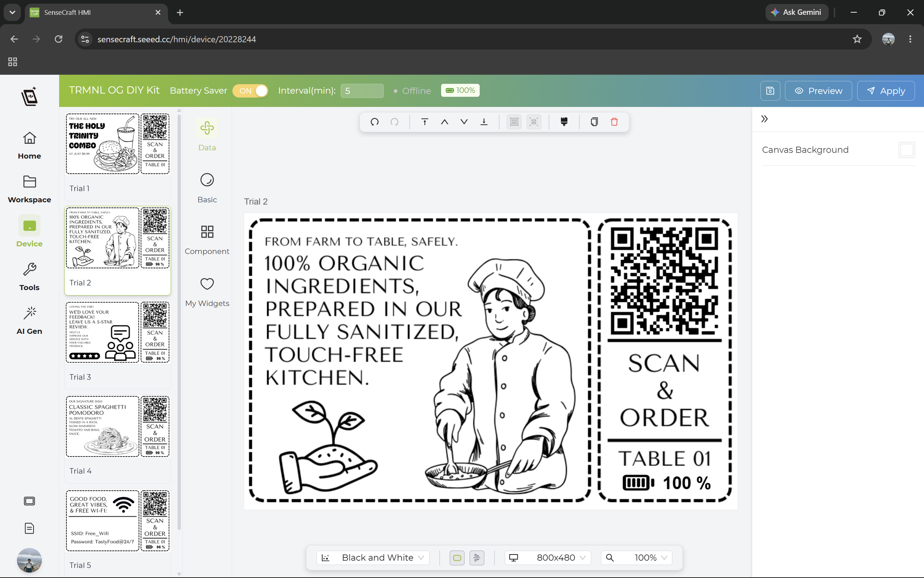Open the apps grid in bookmarks bar
This screenshot has width=924, height=578.
(x=13, y=62)
